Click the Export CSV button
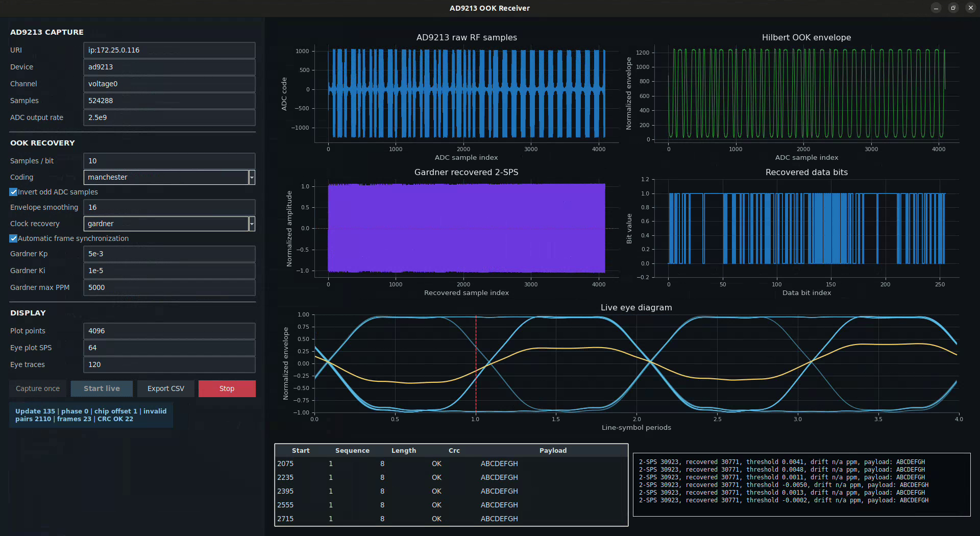This screenshot has height=536, width=980. (x=166, y=388)
